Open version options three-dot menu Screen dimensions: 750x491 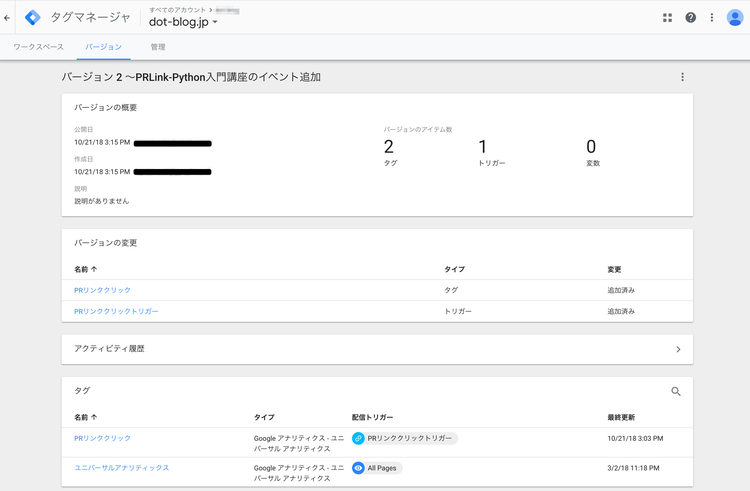pyautogui.click(x=683, y=77)
